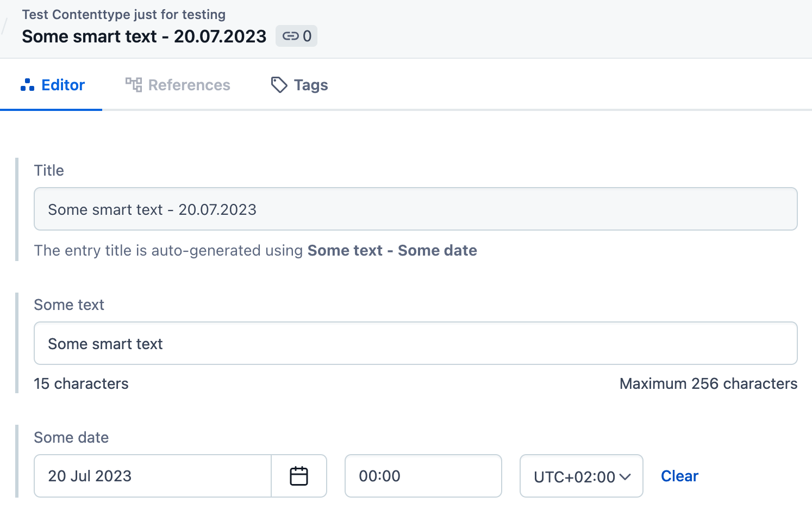Click the entry heading Some smart text - 20.07.2023
This screenshot has width=812, height=521.
tap(144, 36)
